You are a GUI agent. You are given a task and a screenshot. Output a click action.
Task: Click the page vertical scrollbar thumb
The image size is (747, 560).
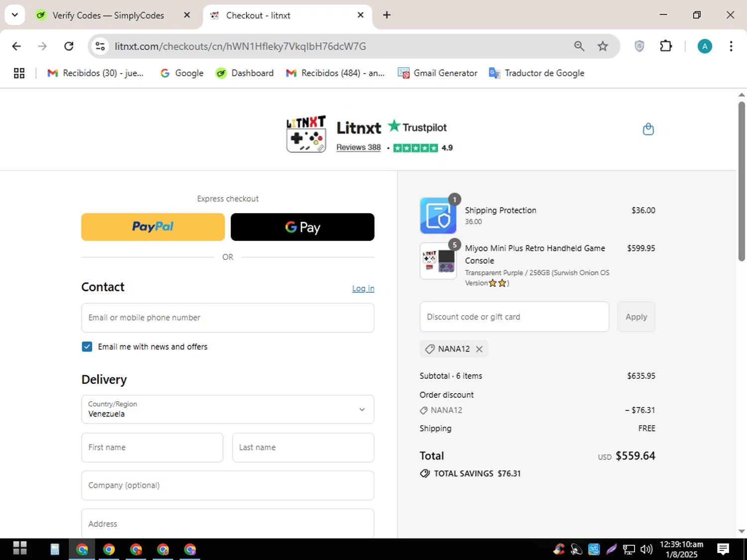[x=742, y=182]
